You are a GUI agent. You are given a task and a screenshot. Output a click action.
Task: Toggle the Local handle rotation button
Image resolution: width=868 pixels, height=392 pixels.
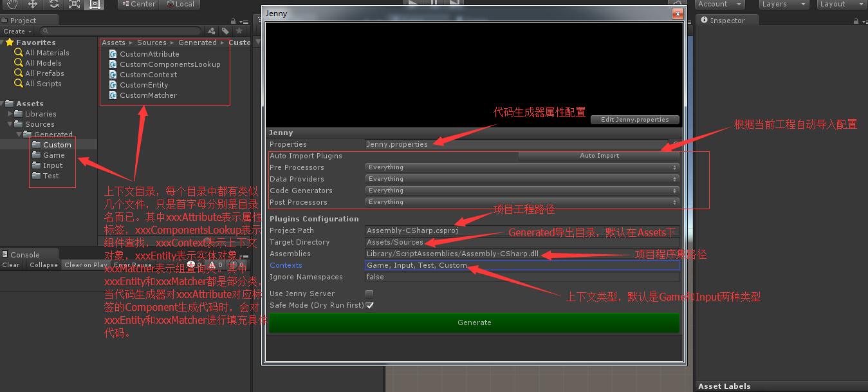(x=180, y=4)
